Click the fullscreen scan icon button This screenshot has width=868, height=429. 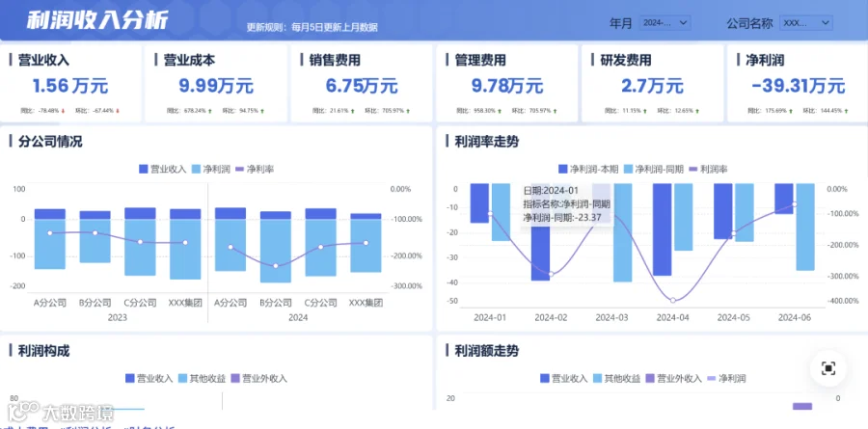827,368
